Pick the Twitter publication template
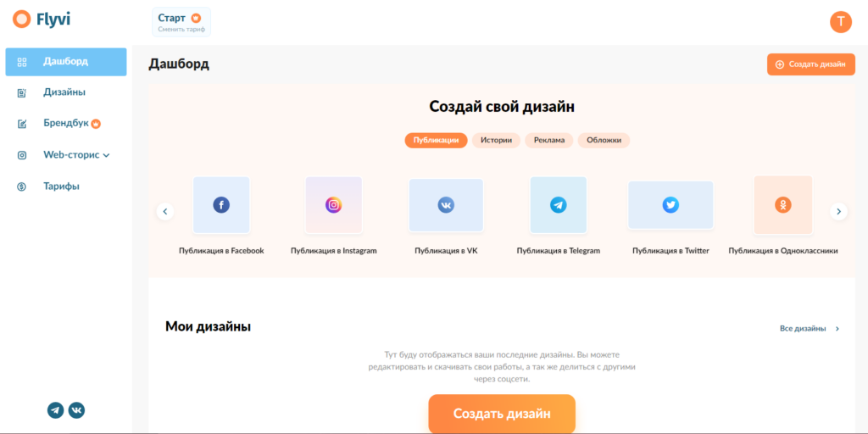Image resolution: width=868 pixels, height=434 pixels. pyautogui.click(x=670, y=205)
